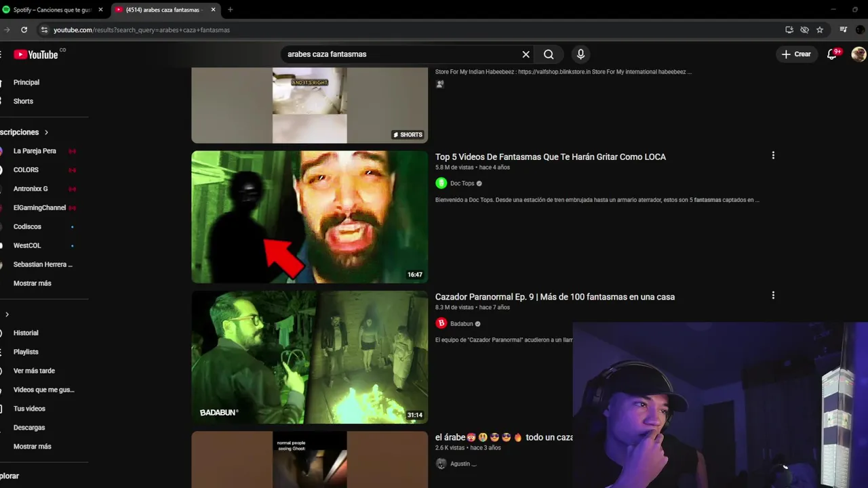Click the Agustín channel name
This screenshot has width=868, height=488.
coord(463,464)
